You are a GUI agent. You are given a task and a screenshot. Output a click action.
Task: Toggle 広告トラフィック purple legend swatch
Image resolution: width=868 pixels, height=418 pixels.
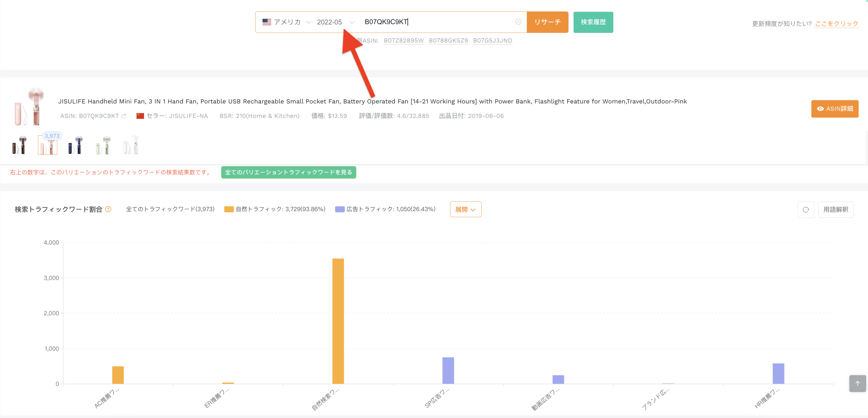340,209
